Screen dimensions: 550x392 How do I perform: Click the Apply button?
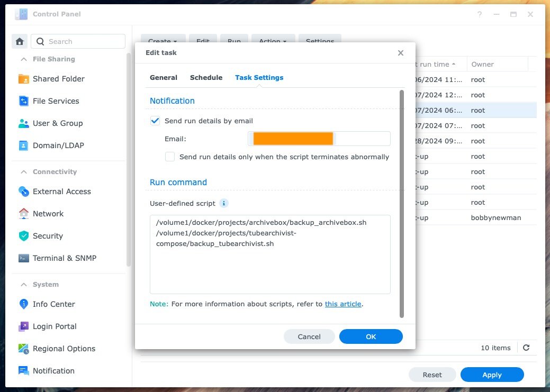[x=492, y=375]
